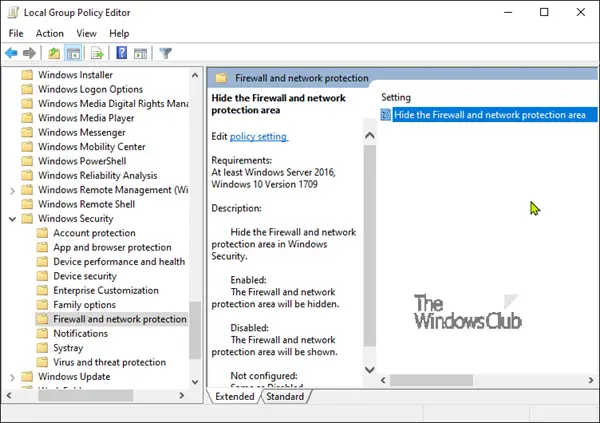The height and width of the screenshot is (423, 600).
Task: Expand the Windows Remote Management node
Action: click(x=12, y=190)
